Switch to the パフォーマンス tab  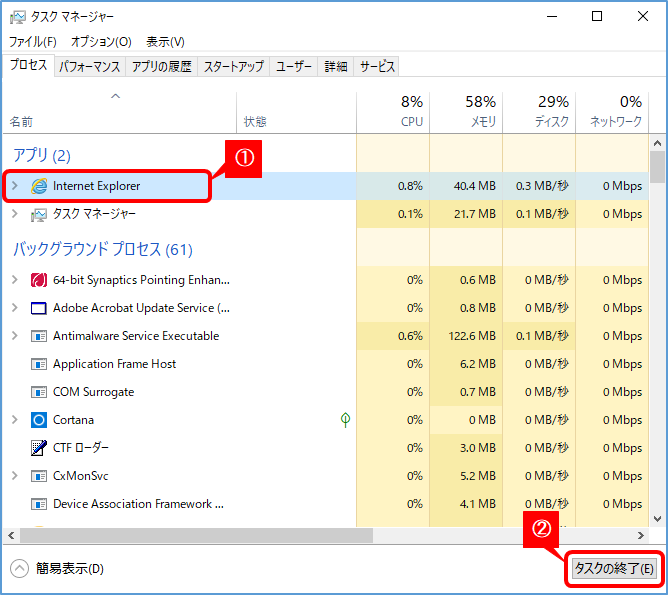click(x=89, y=67)
